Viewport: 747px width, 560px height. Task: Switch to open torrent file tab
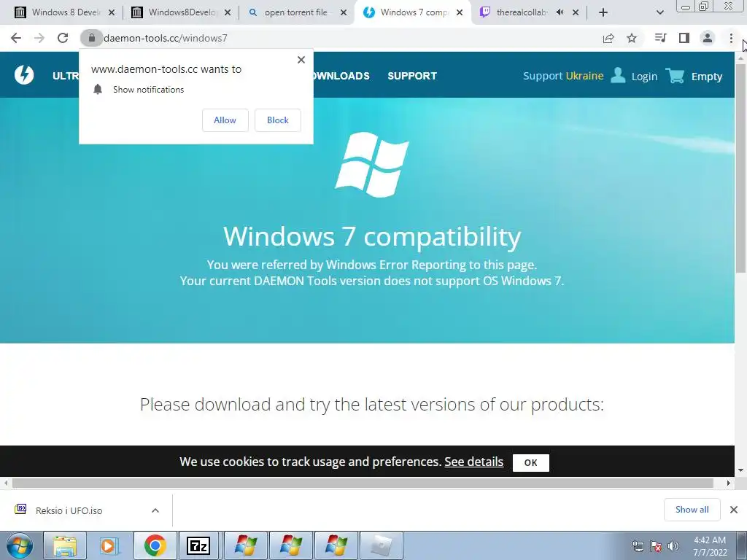tap(296, 12)
